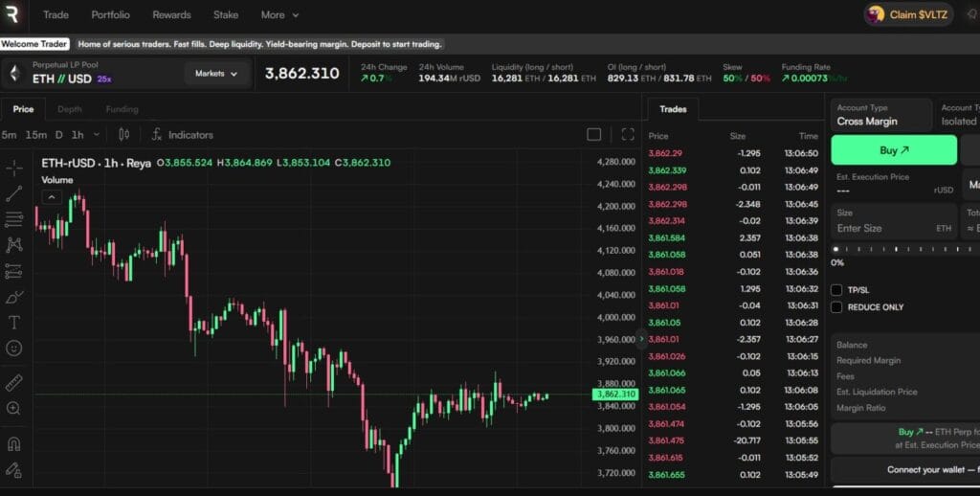The image size is (980, 496).
Task: Select the Isolated account type
Action: click(958, 115)
